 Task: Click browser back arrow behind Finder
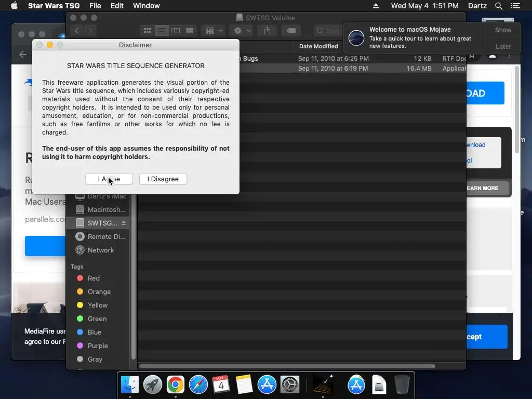pos(23,54)
